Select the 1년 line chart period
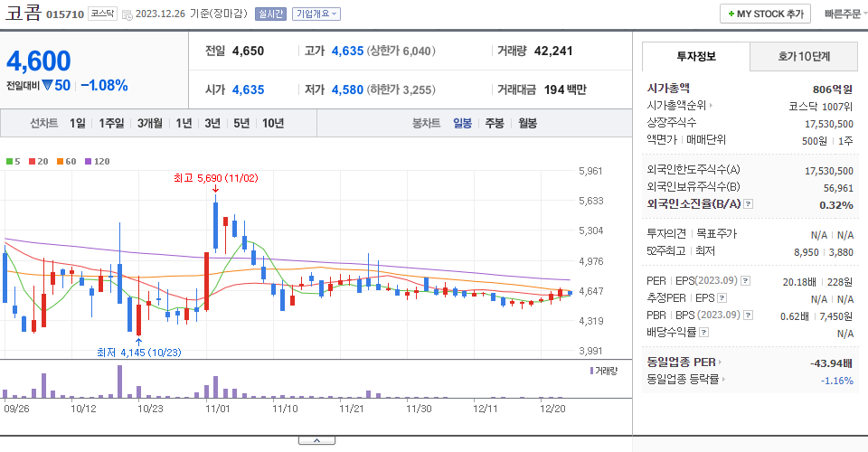868x452 pixels. pyautogui.click(x=184, y=123)
